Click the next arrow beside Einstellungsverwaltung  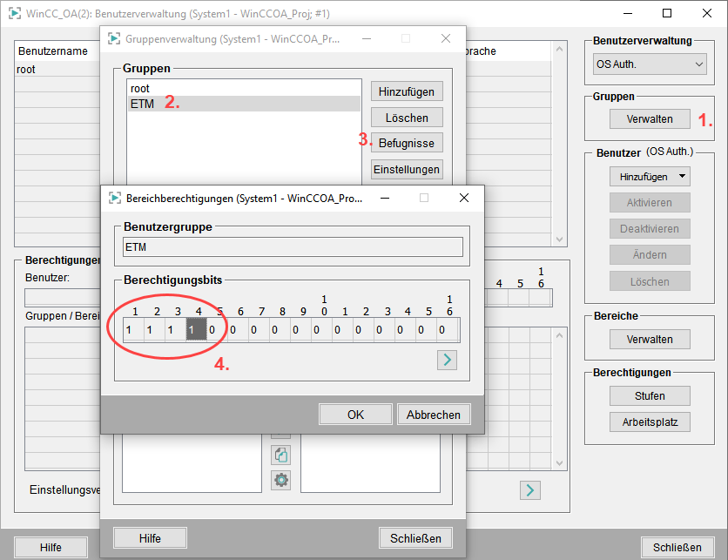pos(529,490)
